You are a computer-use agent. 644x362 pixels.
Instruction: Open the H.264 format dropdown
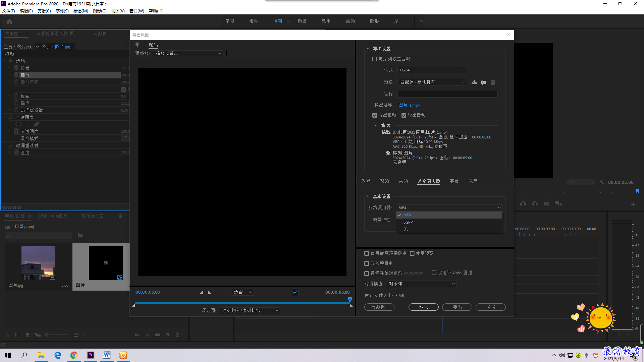click(432, 70)
